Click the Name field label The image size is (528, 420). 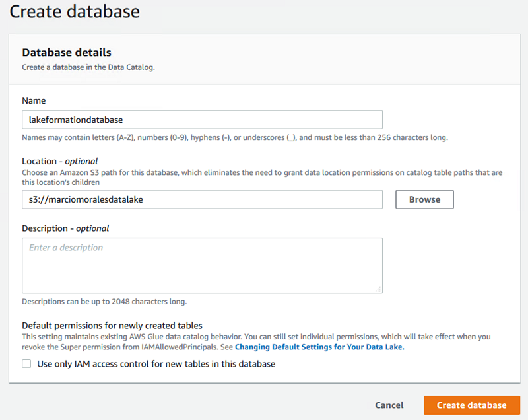(x=34, y=101)
